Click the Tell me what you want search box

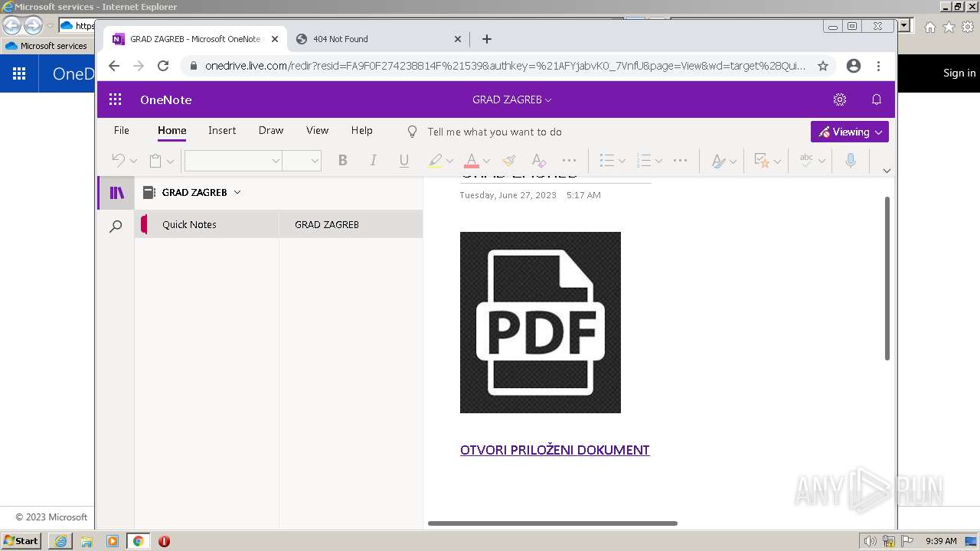[495, 132]
